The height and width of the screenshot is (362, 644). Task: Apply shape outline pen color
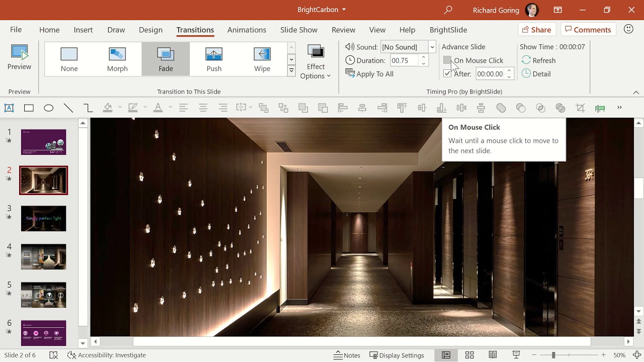click(133, 108)
